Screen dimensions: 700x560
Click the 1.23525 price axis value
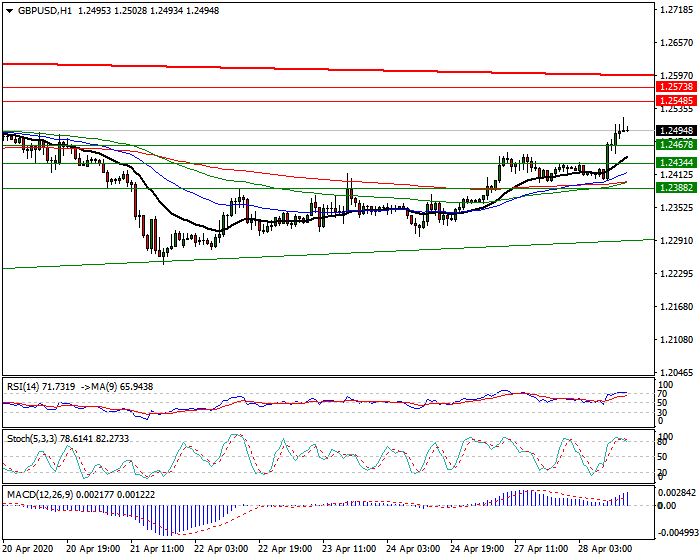coord(677,208)
